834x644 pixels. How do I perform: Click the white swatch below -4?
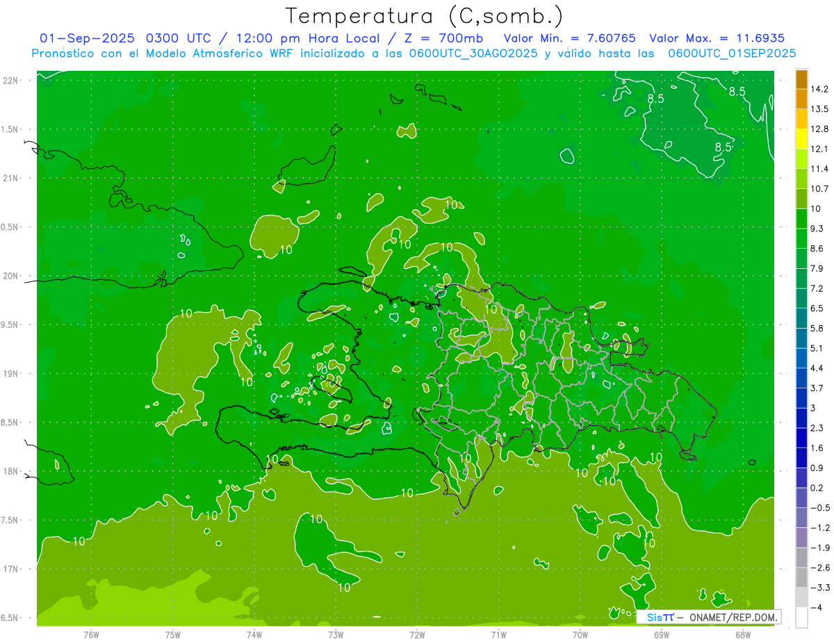click(x=801, y=618)
